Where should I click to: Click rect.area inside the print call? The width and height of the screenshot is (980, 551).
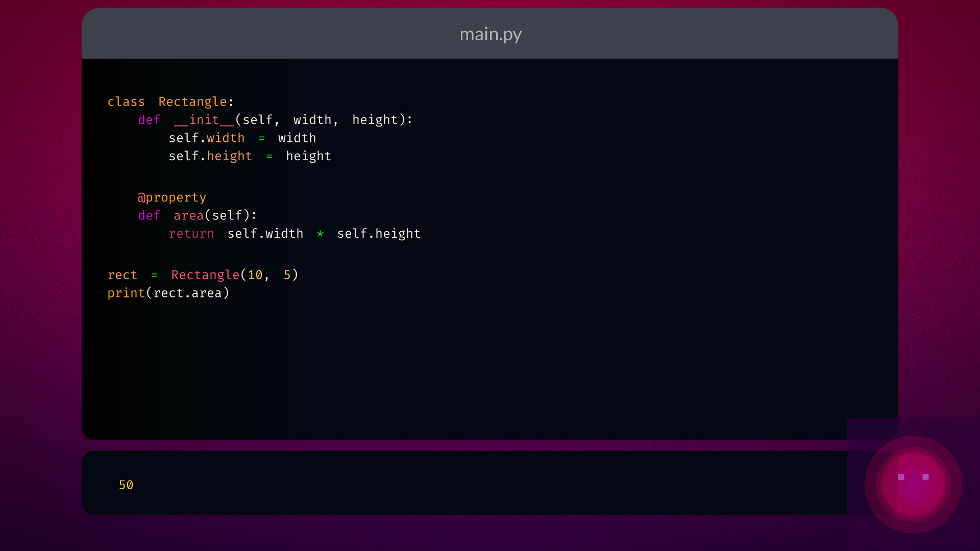coord(187,293)
